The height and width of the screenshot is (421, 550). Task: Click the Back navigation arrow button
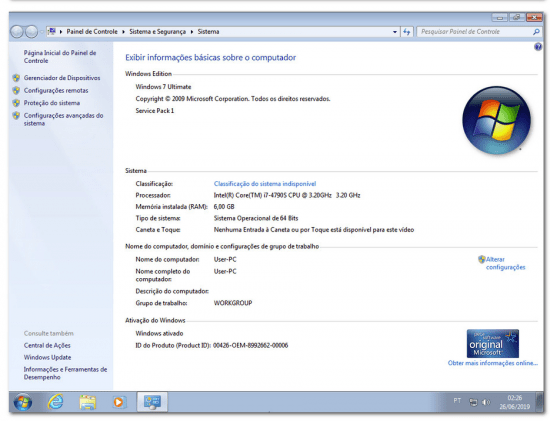(x=16, y=32)
